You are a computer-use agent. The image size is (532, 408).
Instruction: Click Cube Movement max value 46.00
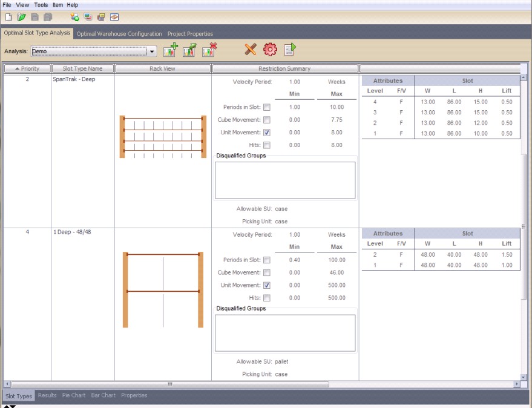337,272
